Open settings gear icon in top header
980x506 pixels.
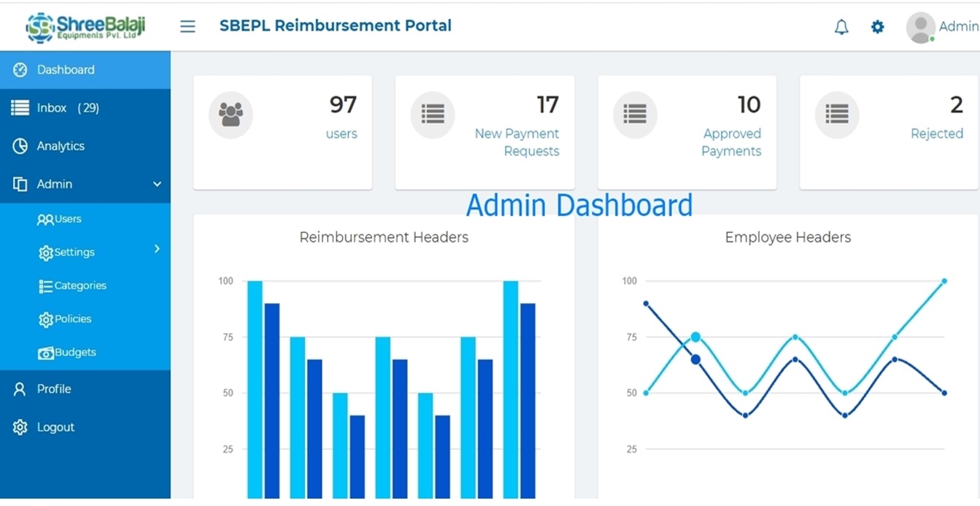tap(877, 27)
